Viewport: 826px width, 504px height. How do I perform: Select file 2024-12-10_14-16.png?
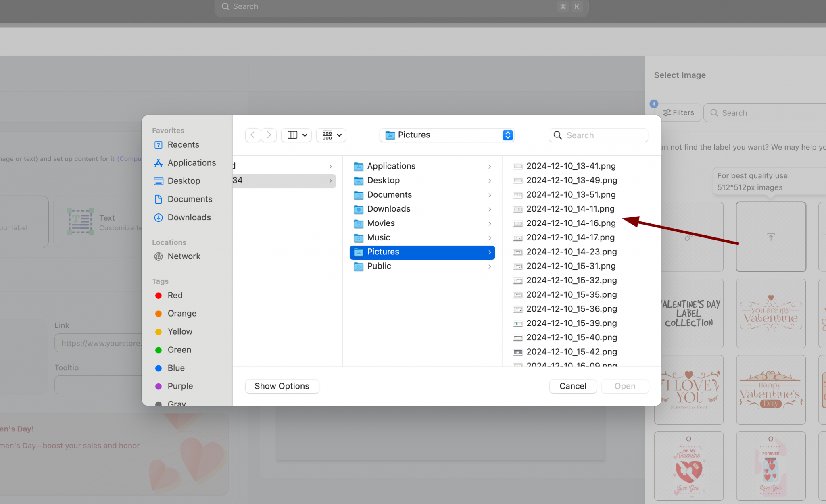571,223
